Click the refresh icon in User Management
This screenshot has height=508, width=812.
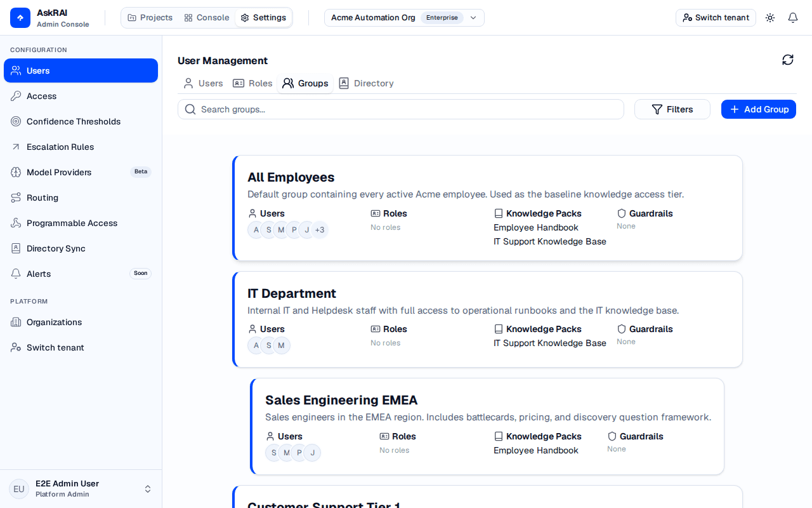coord(788,60)
